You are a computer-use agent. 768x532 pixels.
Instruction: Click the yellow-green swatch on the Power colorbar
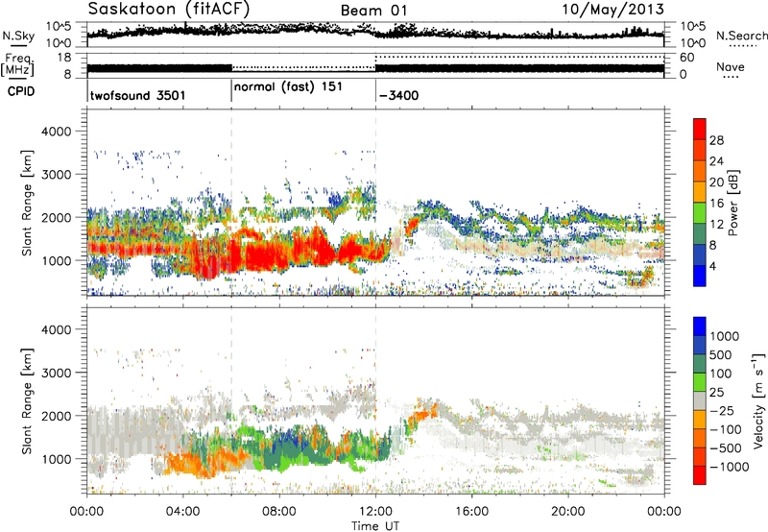tap(700, 213)
